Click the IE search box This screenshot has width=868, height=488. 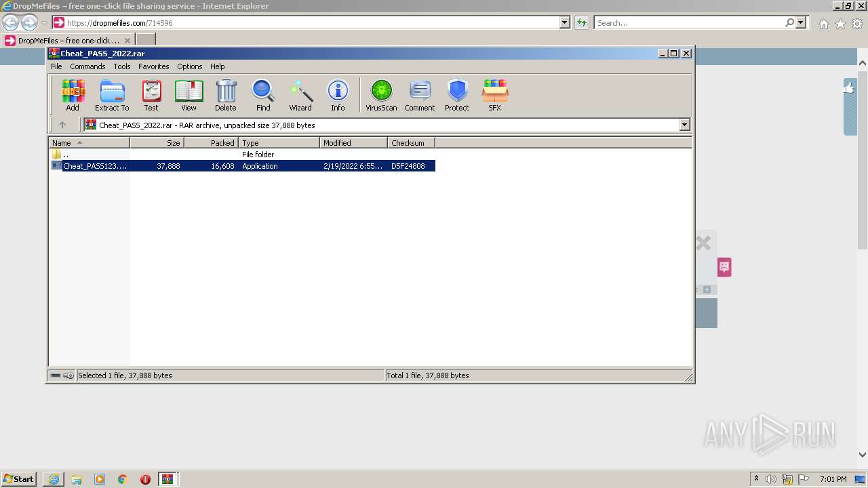point(689,22)
